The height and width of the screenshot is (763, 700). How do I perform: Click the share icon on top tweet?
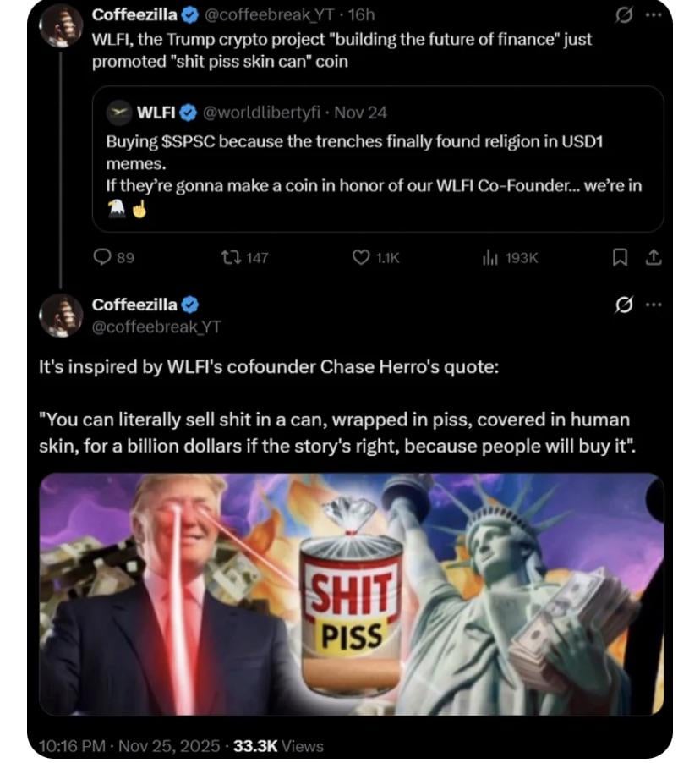tap(653, 258)
